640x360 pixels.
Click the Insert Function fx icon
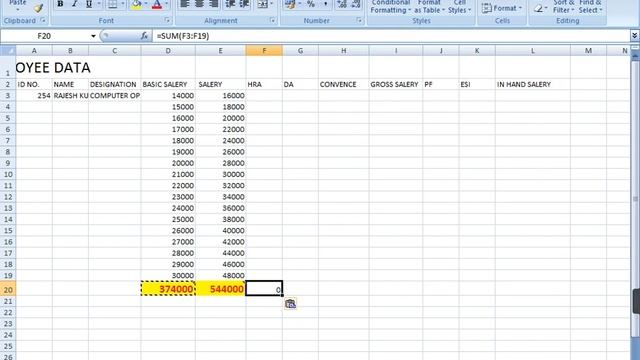[x=144, y=36]
